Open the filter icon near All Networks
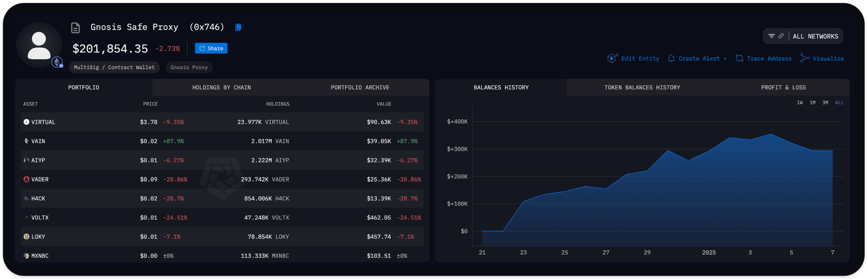This screenshot has height=279, width=868. tap(771, 36)
